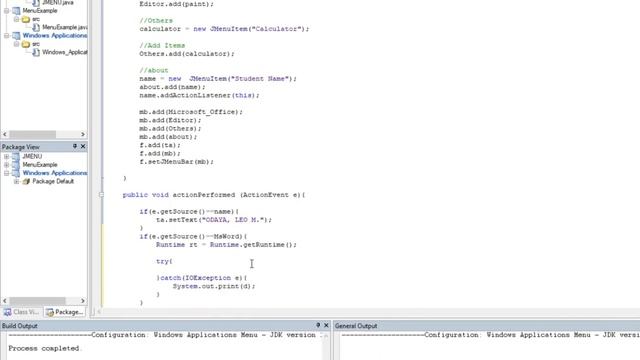Click the Package View horizontal scrollbar thumb
The width and height of the screenshot is (640, 360).
click(x=37, y=301)
